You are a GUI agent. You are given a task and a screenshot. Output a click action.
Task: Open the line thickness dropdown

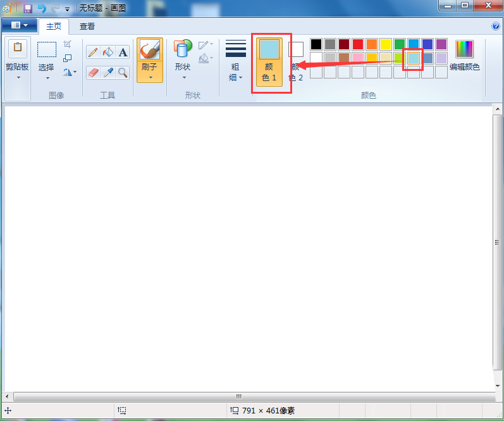(x=236, y=60)
